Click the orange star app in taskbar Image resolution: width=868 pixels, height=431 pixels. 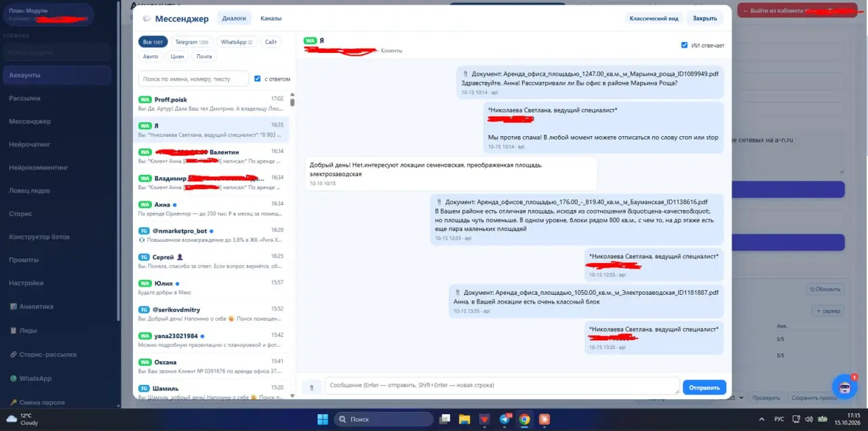(x=545, y=419)
